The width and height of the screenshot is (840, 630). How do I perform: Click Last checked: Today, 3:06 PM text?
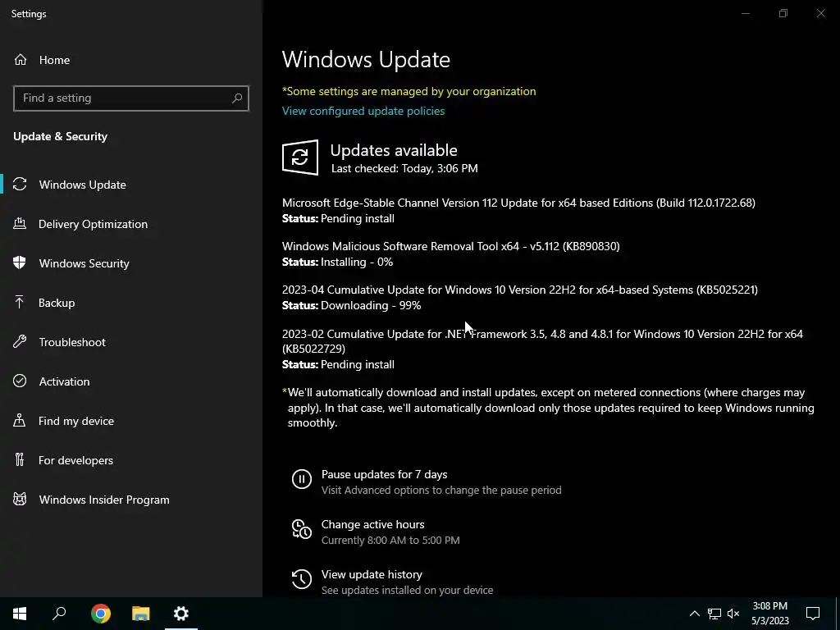[404, 168]
